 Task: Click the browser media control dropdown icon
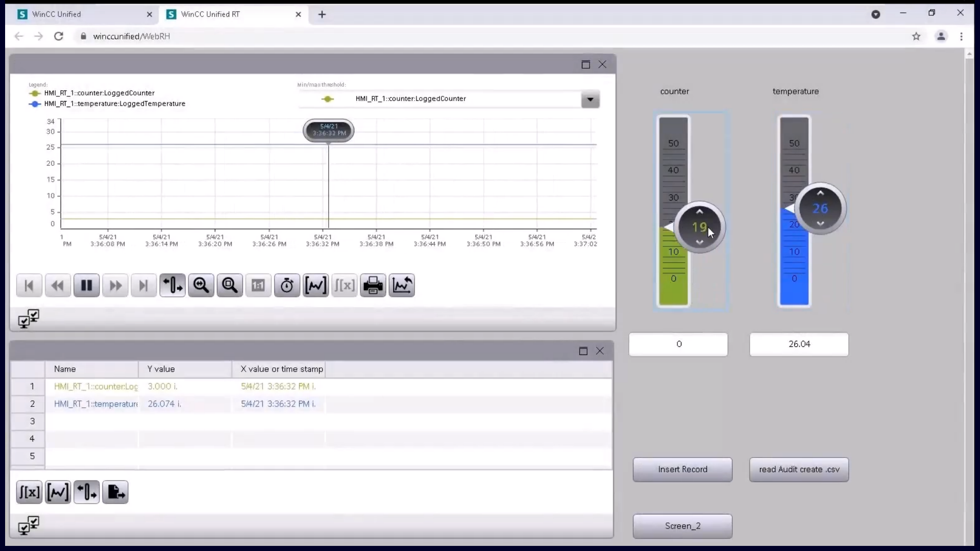[x=875, y=14]
